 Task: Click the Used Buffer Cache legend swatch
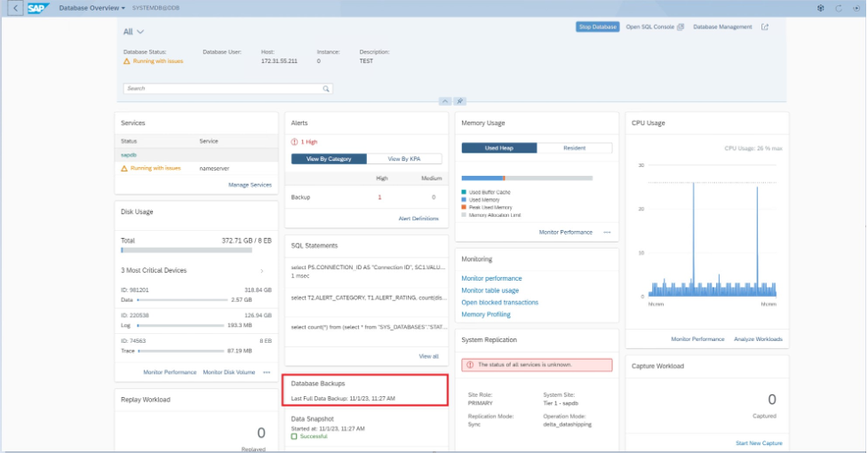click(464, 193)
